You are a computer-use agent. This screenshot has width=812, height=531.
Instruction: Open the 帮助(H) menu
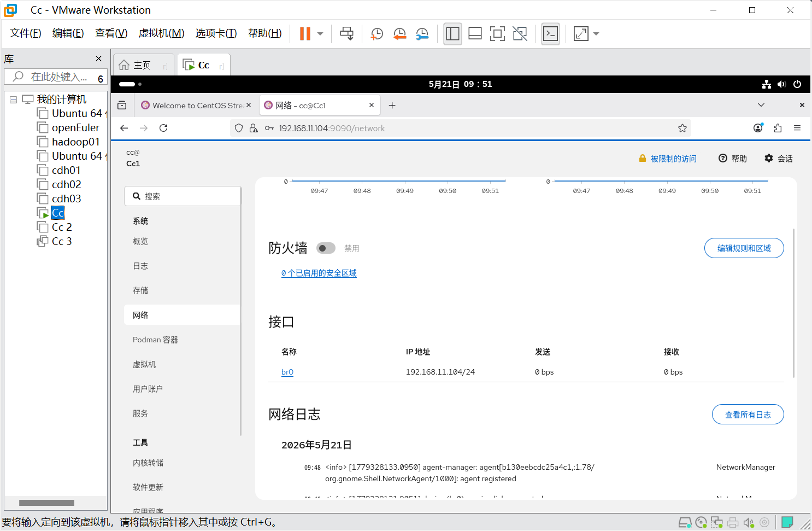pos(265,33)
